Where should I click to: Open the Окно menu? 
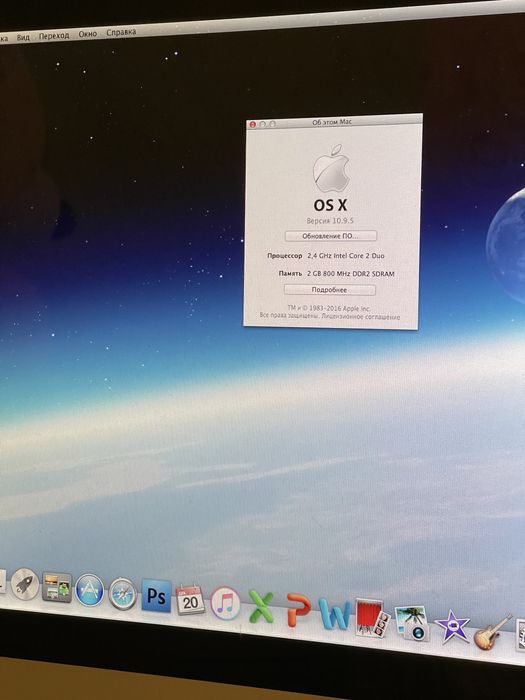(88, 34)
